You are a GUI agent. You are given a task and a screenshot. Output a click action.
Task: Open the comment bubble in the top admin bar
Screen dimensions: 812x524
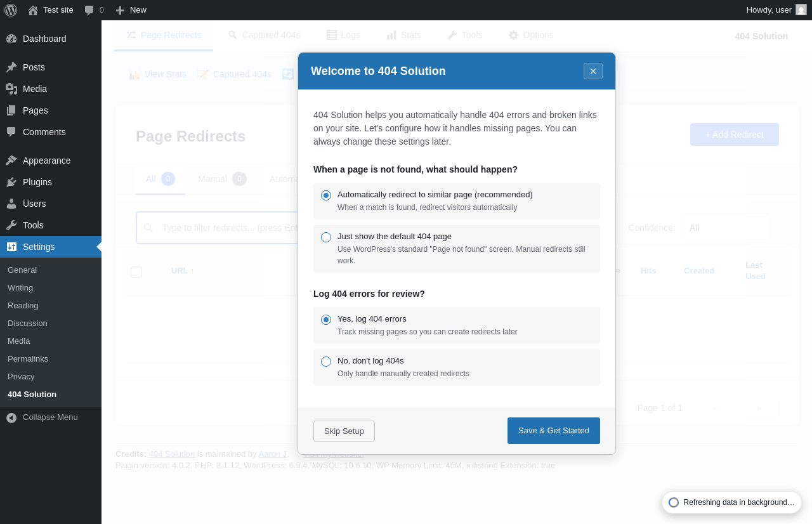click(89, 10)
